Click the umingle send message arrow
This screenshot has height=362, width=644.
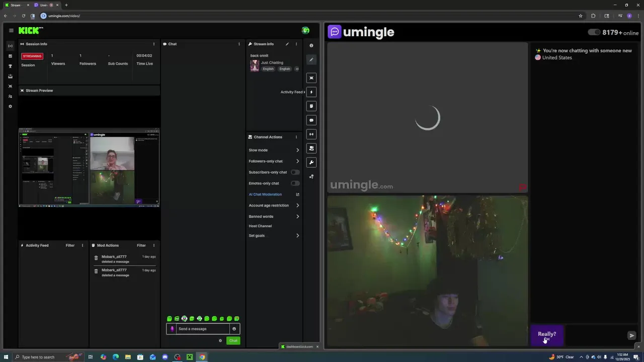(x=632, y=335)
